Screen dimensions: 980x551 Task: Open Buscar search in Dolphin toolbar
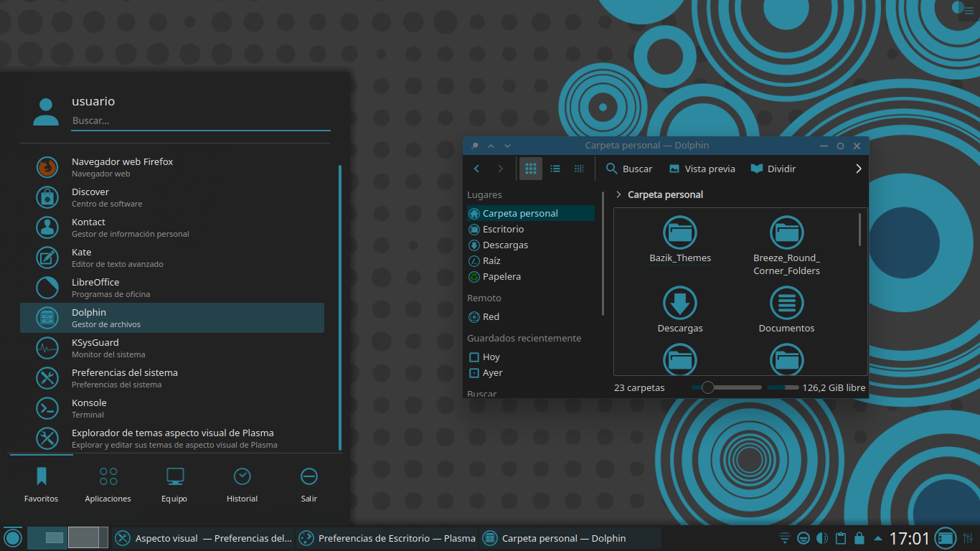(x=629, y=169)
